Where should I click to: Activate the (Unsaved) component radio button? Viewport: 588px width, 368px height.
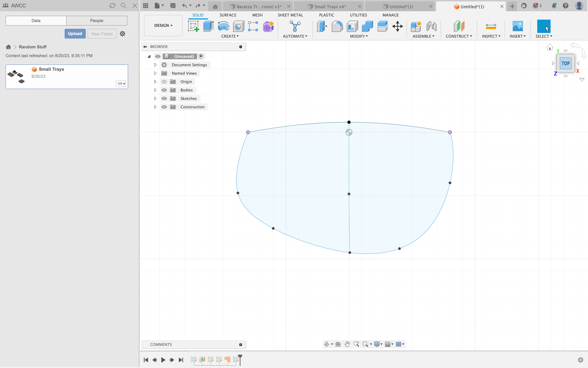pos(201,56)
